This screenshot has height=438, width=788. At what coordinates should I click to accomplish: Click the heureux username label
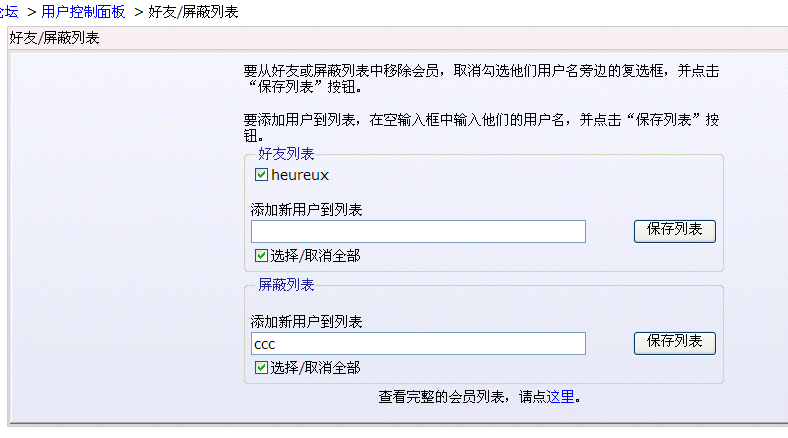point(300,175)
